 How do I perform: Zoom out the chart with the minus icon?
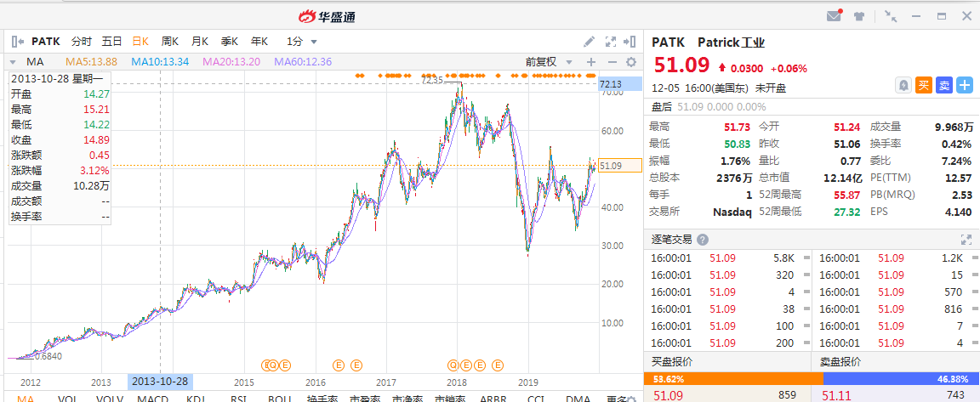coord(612,62)
